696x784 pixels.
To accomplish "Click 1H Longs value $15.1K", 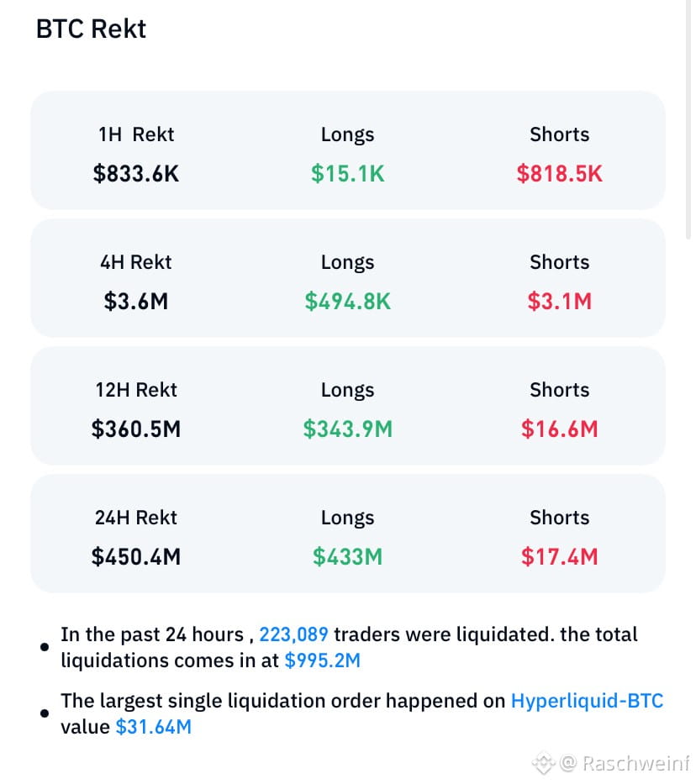I will tap(347, 173).
